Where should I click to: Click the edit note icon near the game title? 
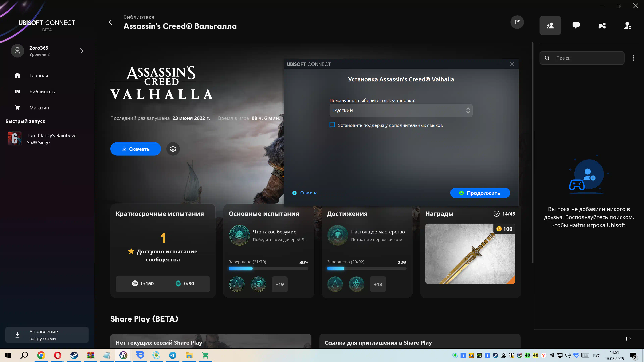click(x=517, y=22)
